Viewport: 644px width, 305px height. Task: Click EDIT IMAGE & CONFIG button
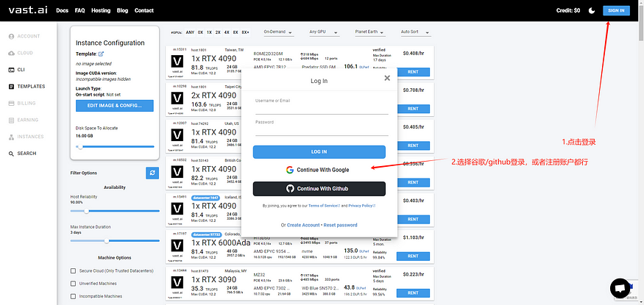click(115, 106)
